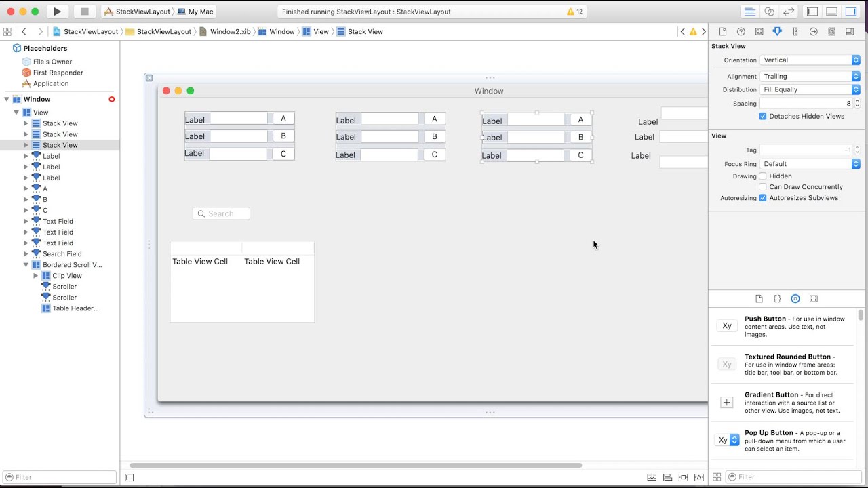This screenshot has height=488, width=868.
Task: Open the Pin constraints menu
Action: click(683, 477)
